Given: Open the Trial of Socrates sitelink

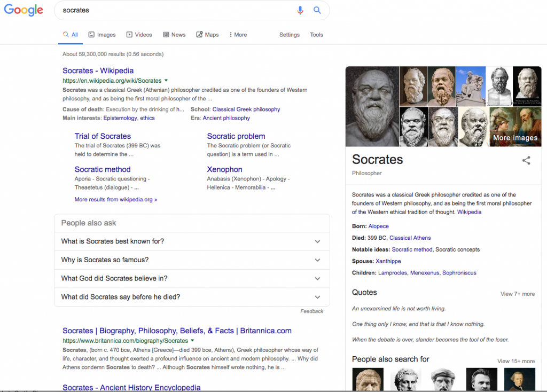Looking at the screenshot, I should click(x=103, y=136).
